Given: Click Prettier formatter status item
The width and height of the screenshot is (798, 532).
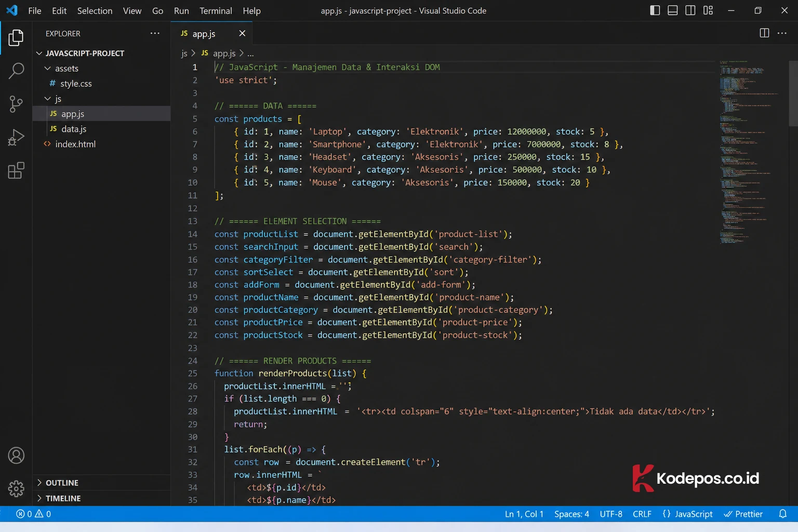Looking at the screenshot, I should click(x=743, y=514).
